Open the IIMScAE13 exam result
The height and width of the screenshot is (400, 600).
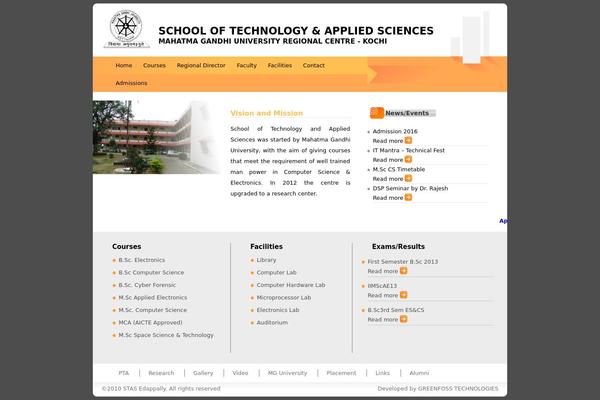pos(382,286)
